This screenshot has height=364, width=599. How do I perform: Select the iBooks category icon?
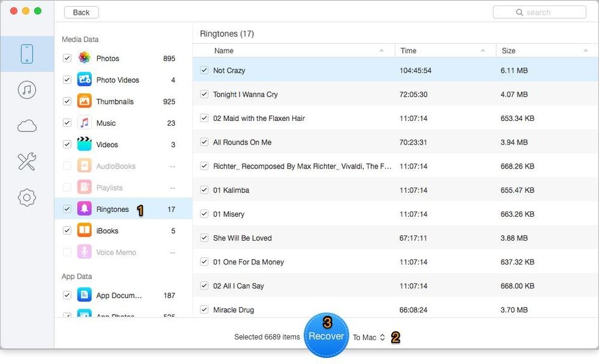coord(84,231)
